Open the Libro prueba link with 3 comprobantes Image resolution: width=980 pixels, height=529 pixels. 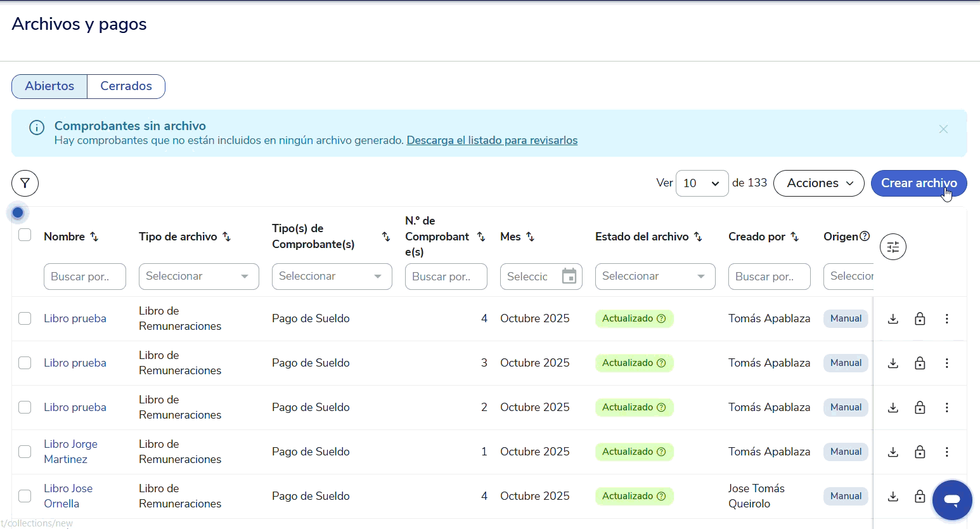(x=75, y=363)
